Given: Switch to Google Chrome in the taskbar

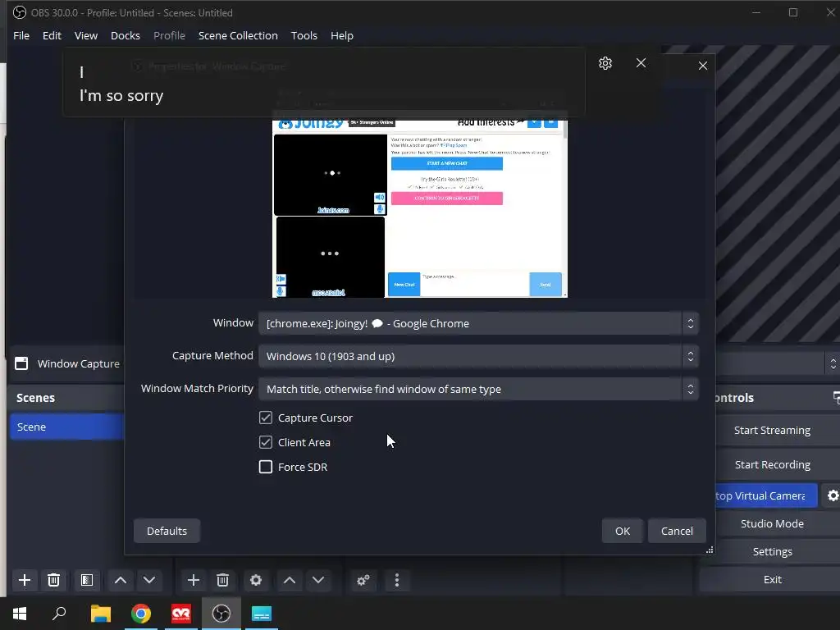Looking at the screenshot, I should pos(141,614).
